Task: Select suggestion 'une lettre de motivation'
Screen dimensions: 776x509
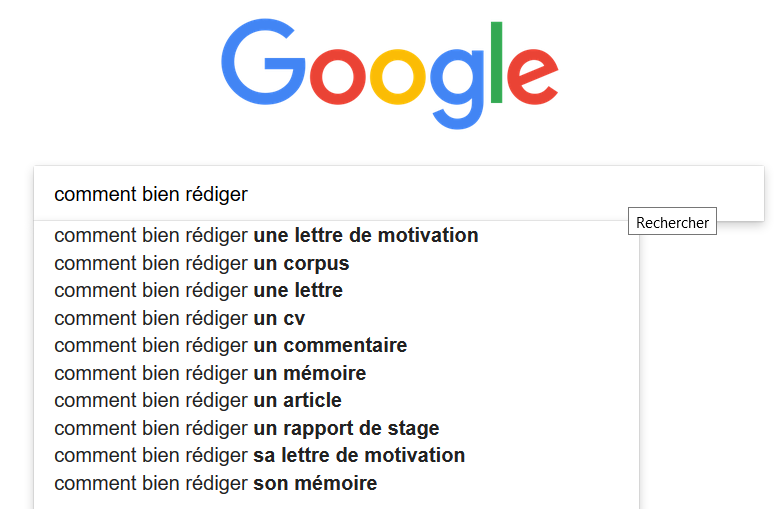Action: [337, 235]
